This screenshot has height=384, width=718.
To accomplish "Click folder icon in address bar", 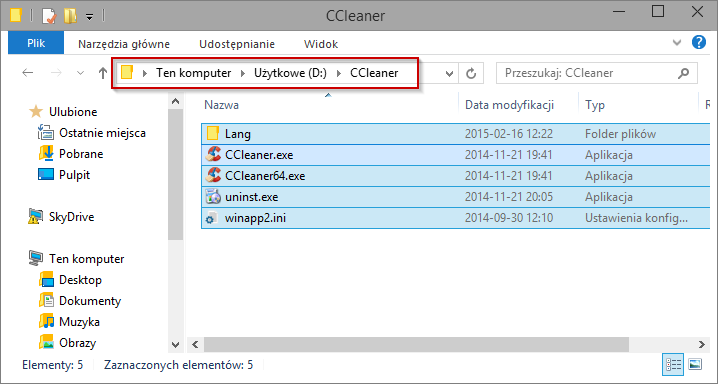I will pyautogui.click(x=127, y=72).
